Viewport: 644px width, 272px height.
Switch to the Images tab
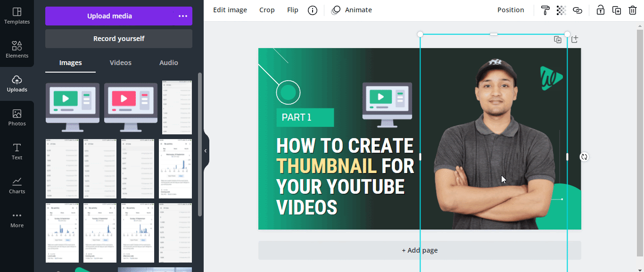(x=70, y=63)
